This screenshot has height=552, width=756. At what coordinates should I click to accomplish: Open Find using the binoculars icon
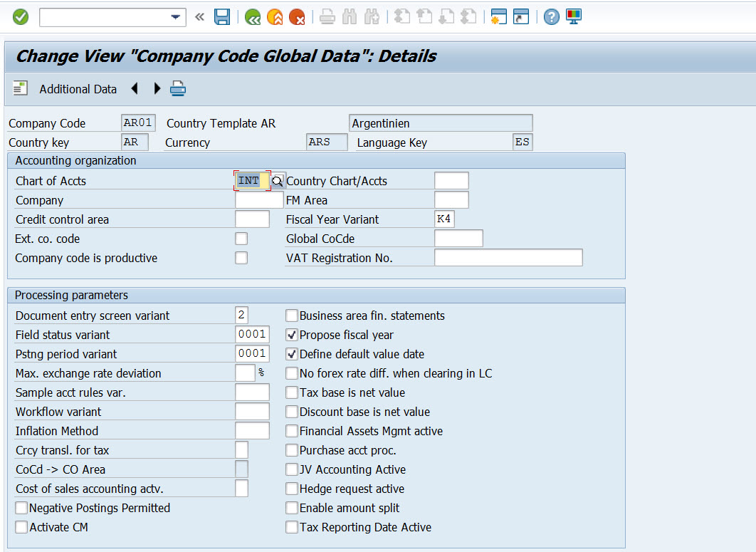point(349,16)
